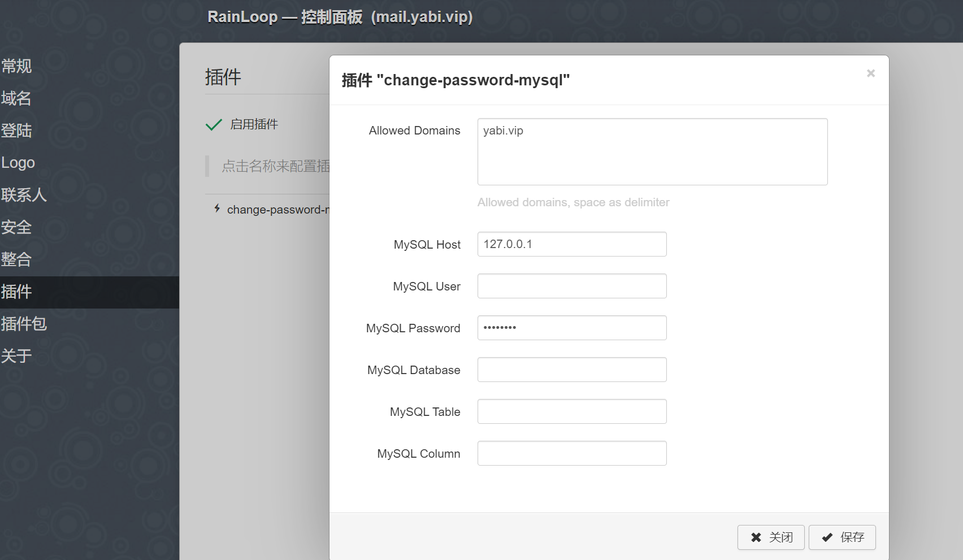
Task: Click the MySQL User input field
Action: click(x=572, y=286)
